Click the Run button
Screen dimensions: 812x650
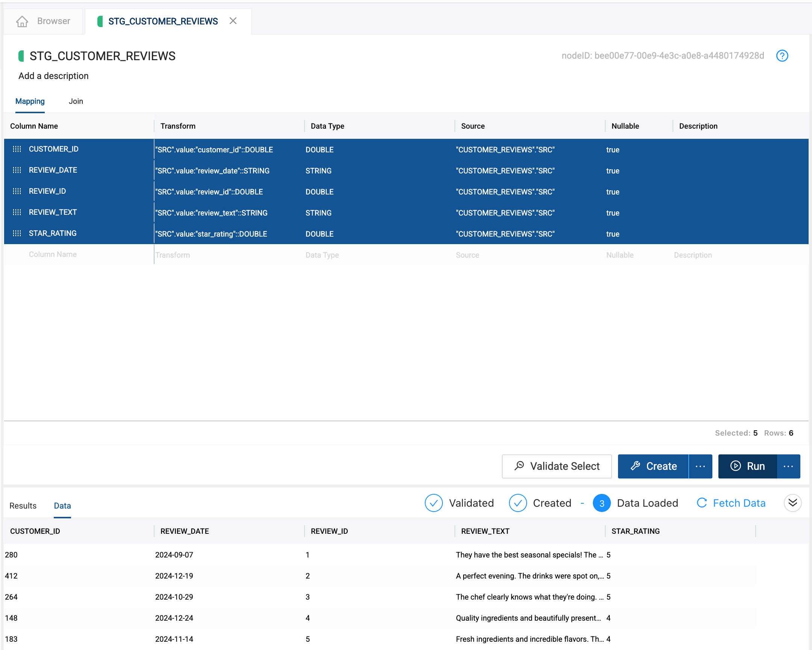click(x=747, y=466)
